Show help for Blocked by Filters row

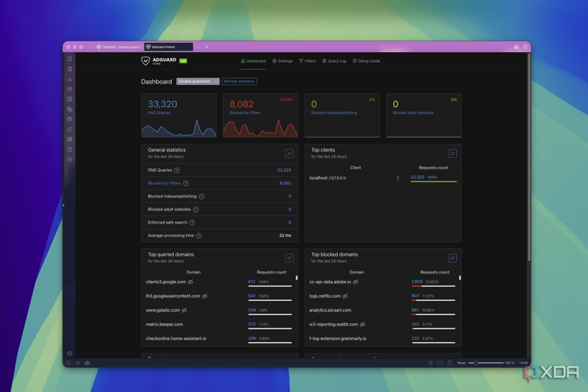tap(186, 184)
